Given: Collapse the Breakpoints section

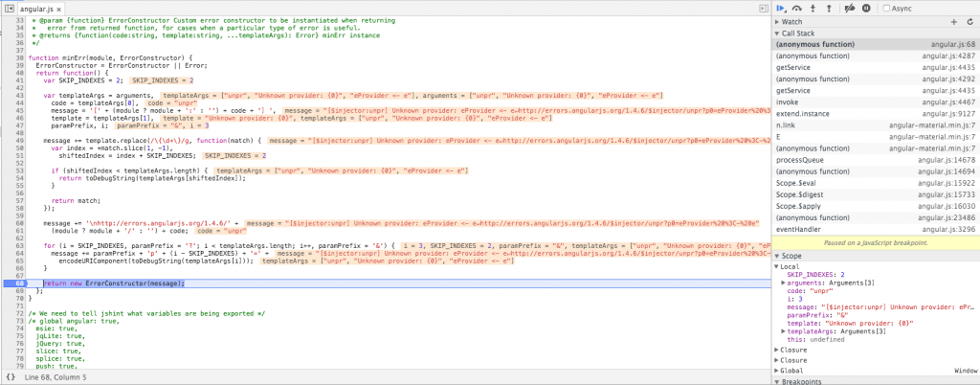Looking at the screenshot, I should [x=777, y=381].
